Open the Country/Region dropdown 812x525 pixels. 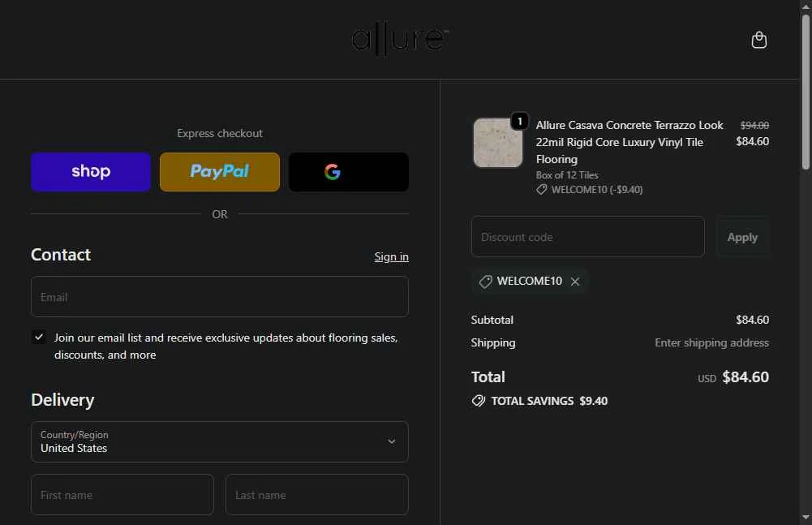(x=220, y=441)
